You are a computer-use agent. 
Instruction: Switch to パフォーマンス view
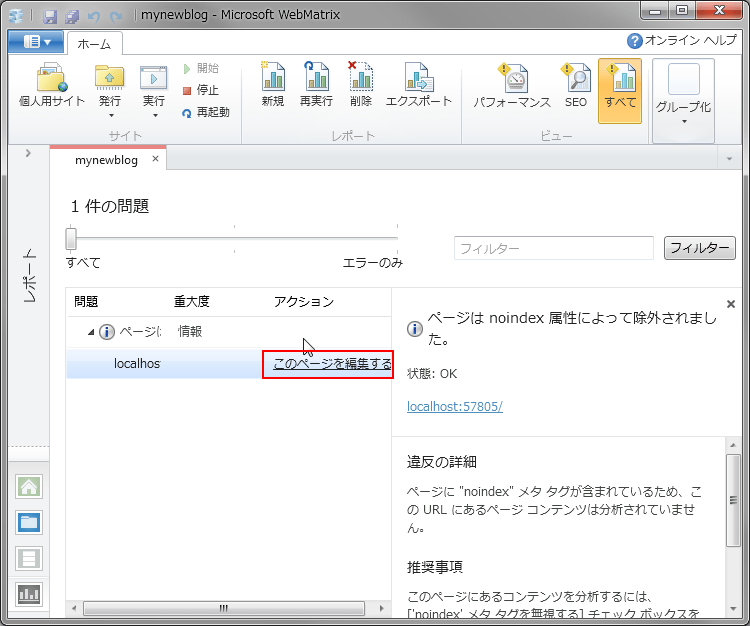(x=512, y=86)
